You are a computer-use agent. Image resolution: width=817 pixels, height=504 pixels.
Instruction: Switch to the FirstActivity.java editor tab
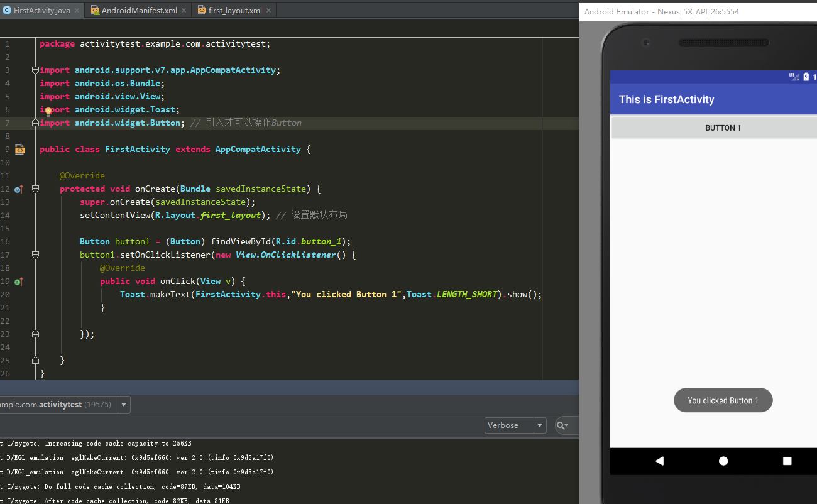click(42, 11)
